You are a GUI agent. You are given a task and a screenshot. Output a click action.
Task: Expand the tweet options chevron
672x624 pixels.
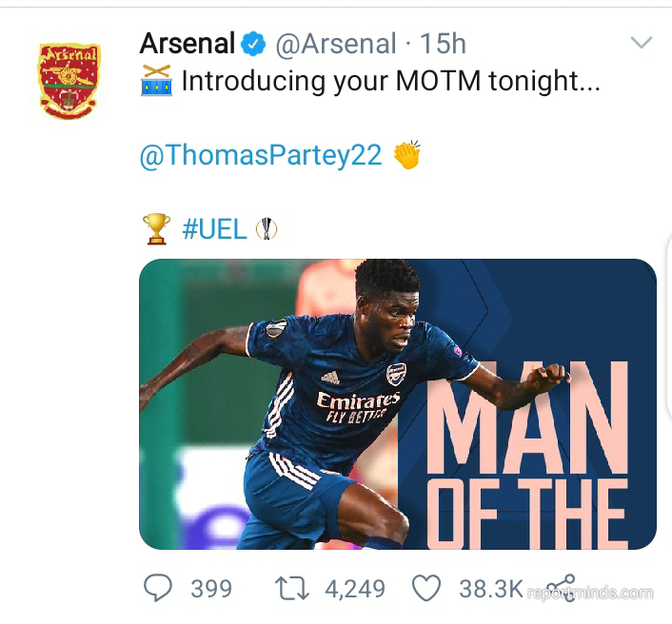pyautogui.click(x=642, y=43)
